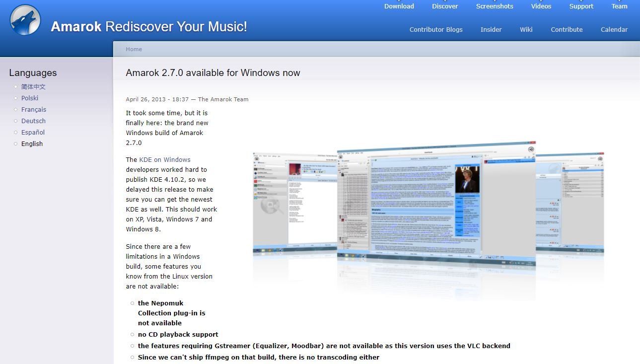The image size is (640, 364).
Task: Open the Download menu item
Action: click(x=399, y=6)
